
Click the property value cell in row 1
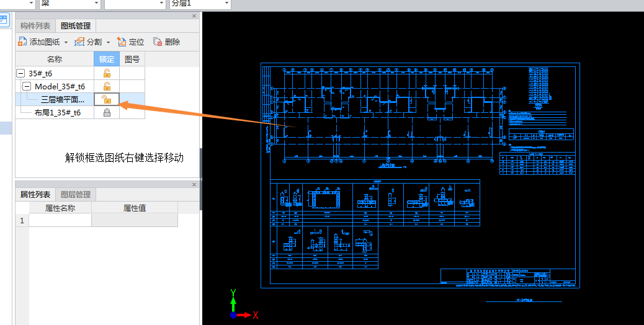(135, 220)
